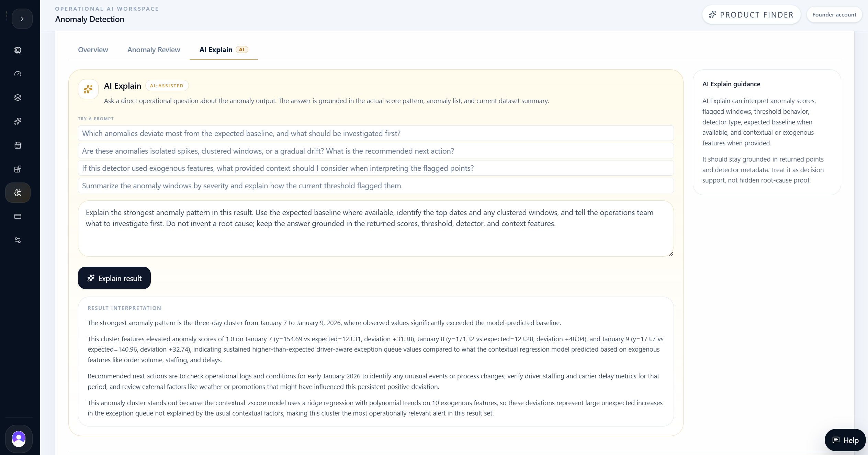Image resolution: width=868 pixels, height=455 pixels.
Task: Click guidance text 'It should stay grounded'
Action: (763, 170)
